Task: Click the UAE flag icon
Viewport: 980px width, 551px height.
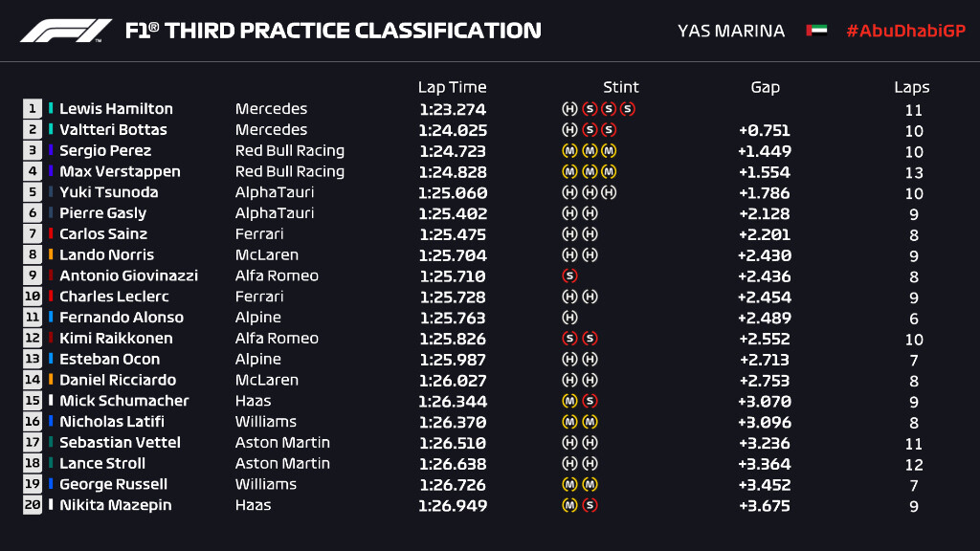Action: (816, 31)
